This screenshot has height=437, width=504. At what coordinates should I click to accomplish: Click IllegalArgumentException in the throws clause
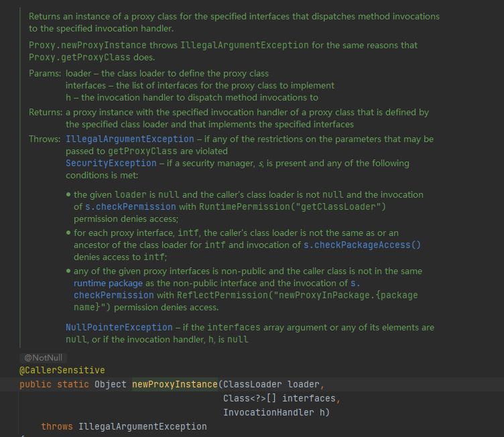coord(143,426)
